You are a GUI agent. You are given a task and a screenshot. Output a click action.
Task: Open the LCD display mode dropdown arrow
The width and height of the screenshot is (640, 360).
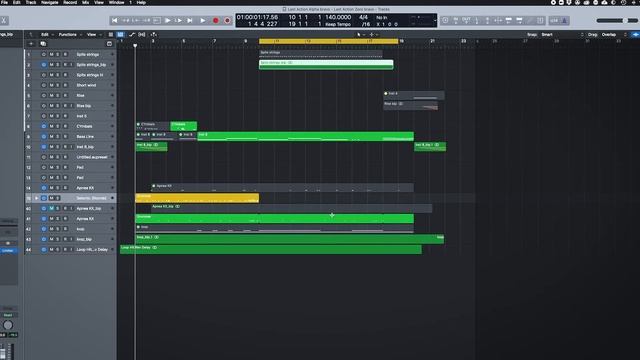(434, 20)
